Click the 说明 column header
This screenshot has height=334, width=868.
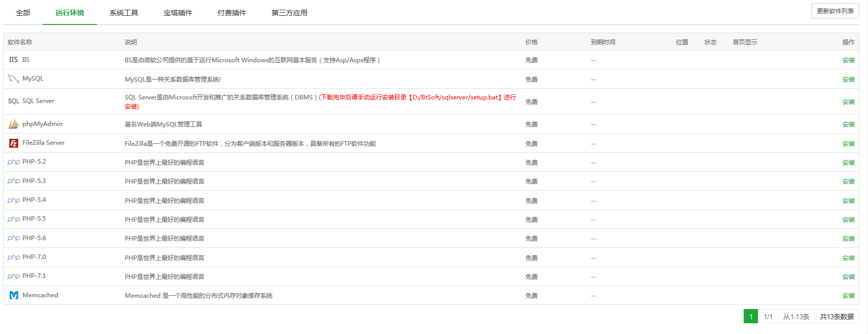[x=131, y=42]
